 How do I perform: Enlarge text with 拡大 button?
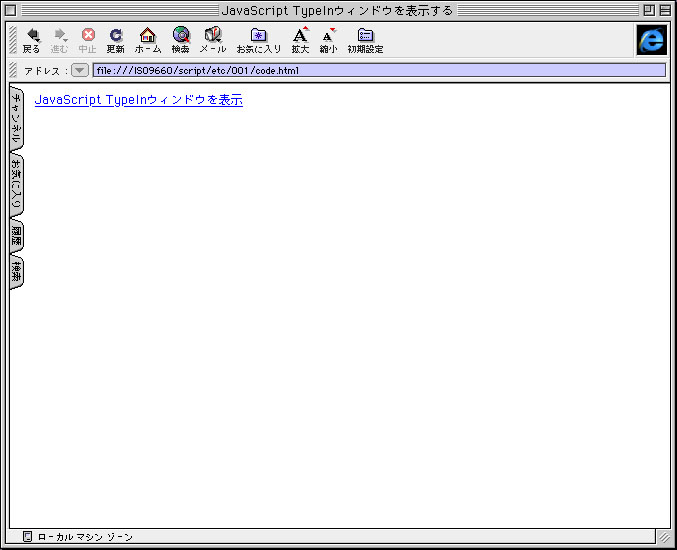pos(300,39)
